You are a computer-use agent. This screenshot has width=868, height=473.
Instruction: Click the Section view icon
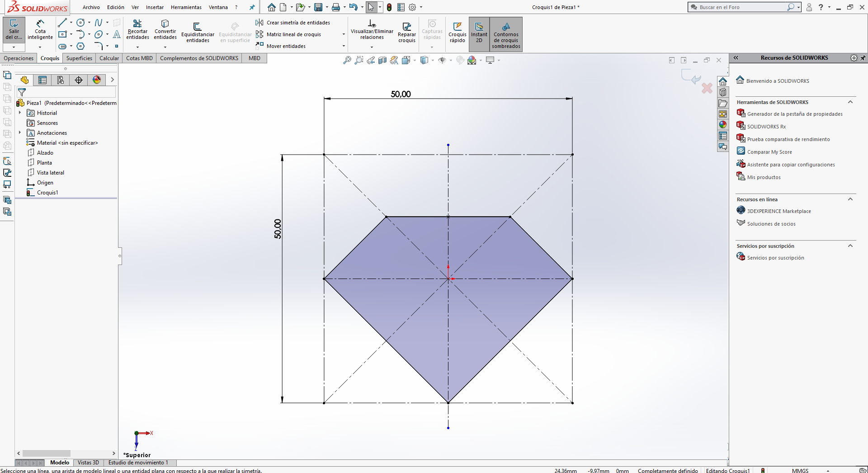tap(382, 60)
